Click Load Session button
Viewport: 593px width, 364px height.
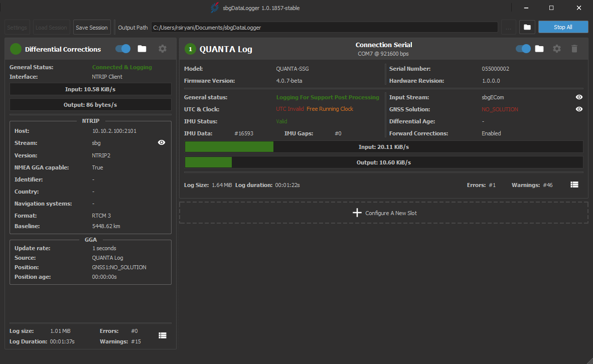(x=52, y=27)
